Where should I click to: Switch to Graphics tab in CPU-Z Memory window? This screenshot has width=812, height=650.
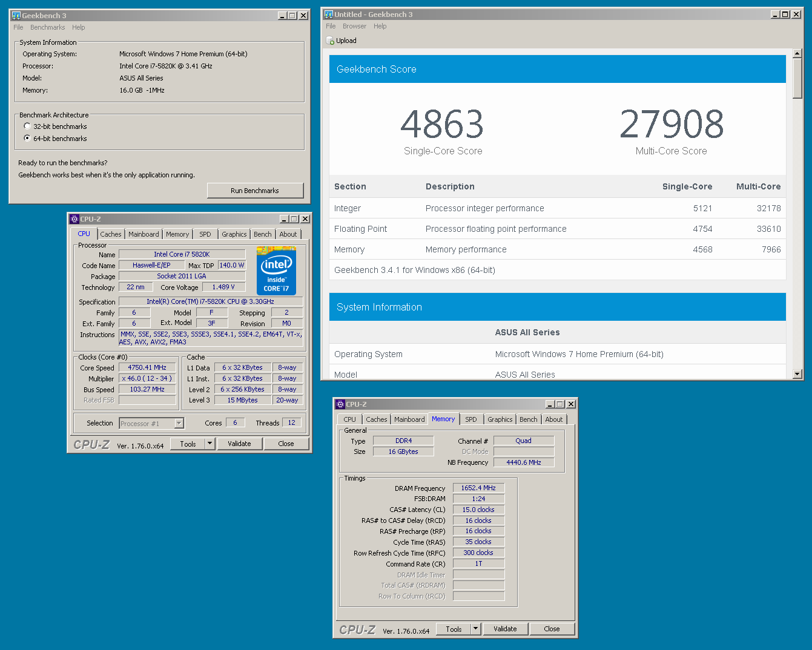(500, 419)
